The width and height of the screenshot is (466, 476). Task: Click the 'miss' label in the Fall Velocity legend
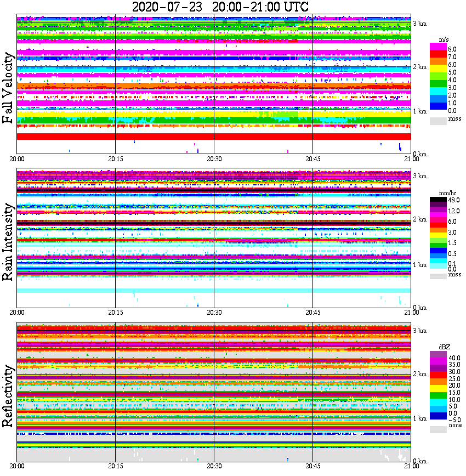454,118
